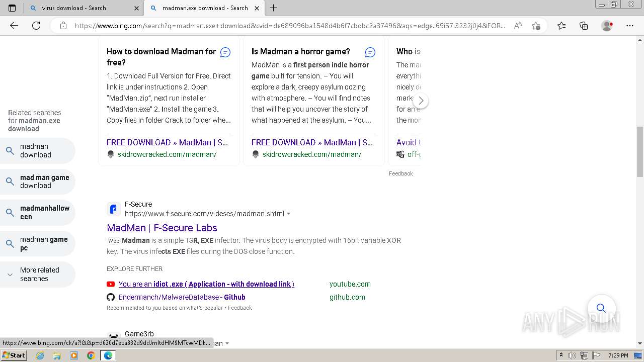Image resolution: width=644 pixels, height=362 pixels.
Task: Open Edge Settings and more menu
Action: tap(630, 26)
